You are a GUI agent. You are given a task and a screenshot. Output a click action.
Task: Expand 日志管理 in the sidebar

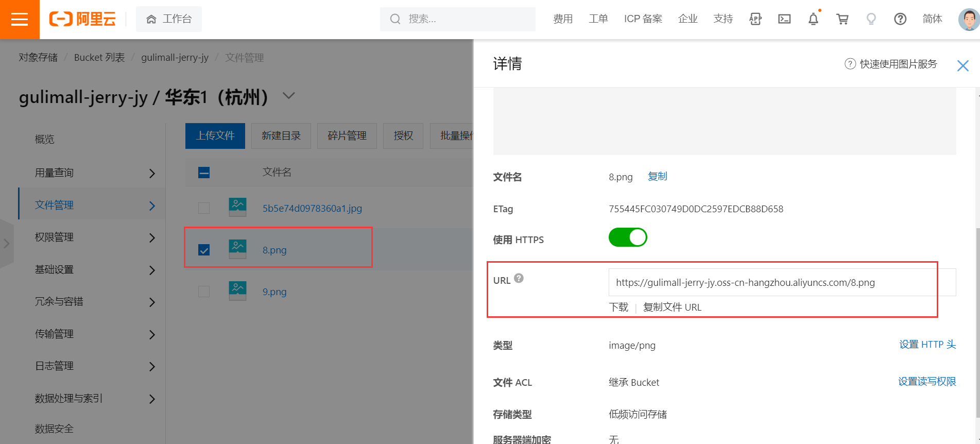[x=152, y=367]
